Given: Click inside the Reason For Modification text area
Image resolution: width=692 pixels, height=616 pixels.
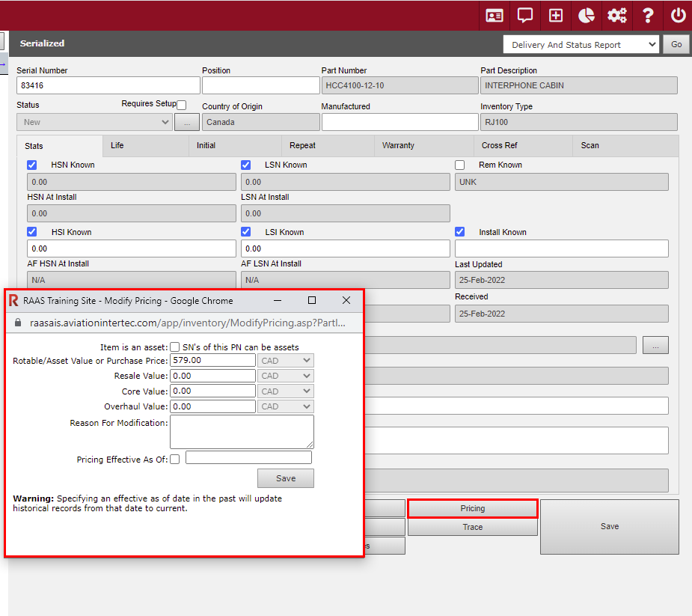Looking at the screenshot, I should (x=241, y=432).
